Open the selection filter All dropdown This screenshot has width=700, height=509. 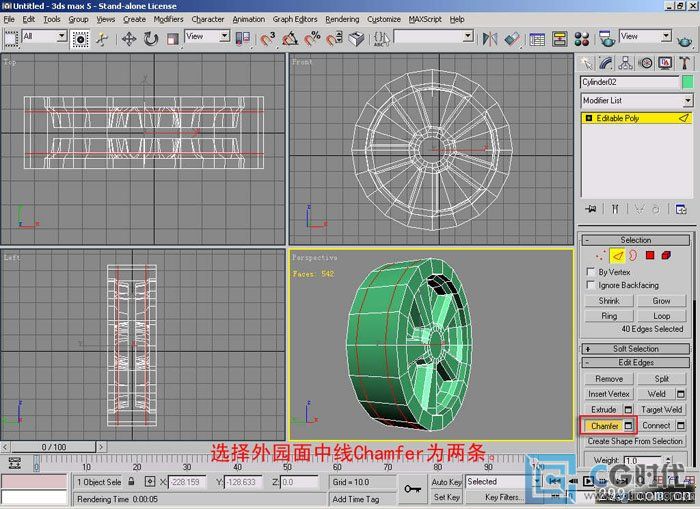click(x=62, y=36)
